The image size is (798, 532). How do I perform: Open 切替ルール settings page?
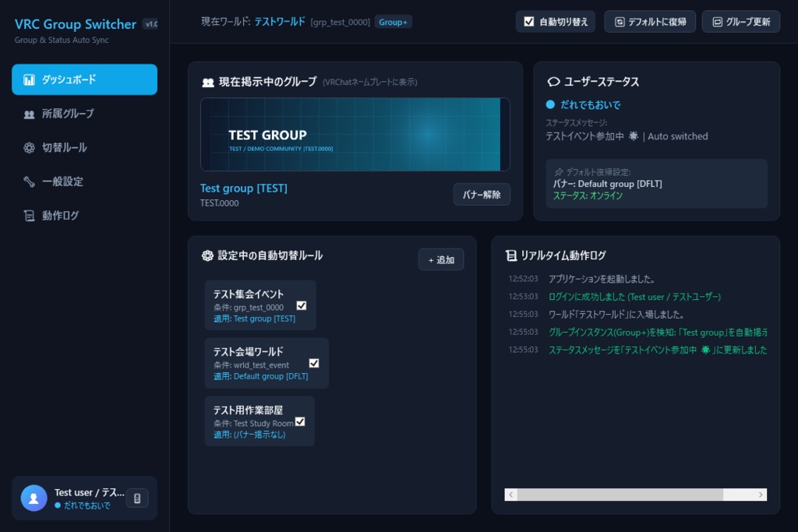point(84,147)
